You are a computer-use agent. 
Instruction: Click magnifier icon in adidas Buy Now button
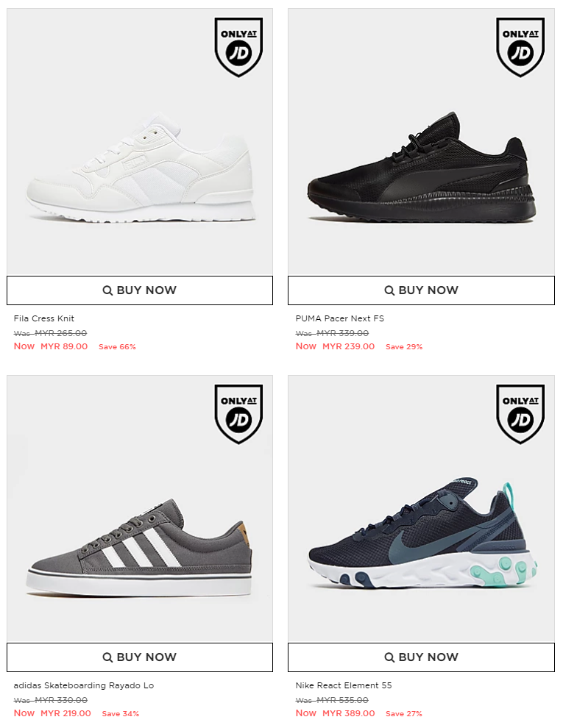107,657
